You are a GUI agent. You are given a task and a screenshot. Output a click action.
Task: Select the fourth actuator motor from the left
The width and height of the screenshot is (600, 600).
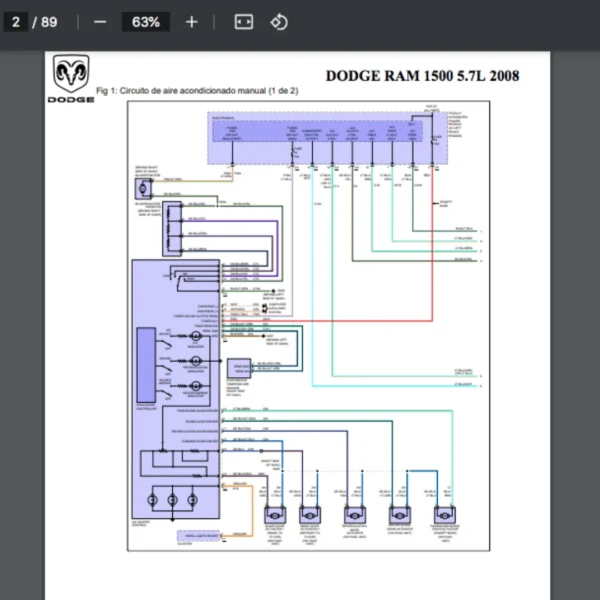tap(399, 514)
